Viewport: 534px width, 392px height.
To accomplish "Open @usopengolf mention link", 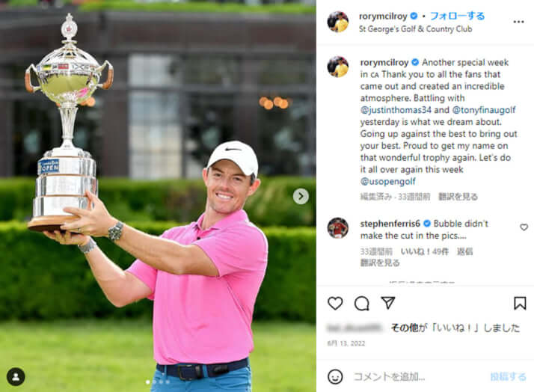I will click(388, 182).
